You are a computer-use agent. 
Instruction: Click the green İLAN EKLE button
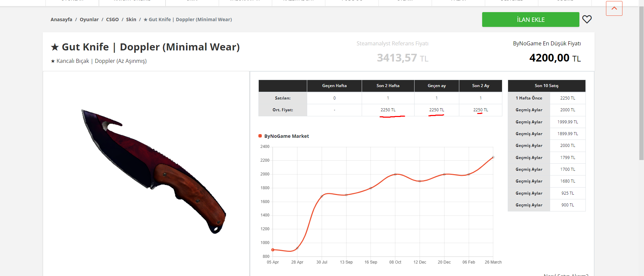[531, 19]
